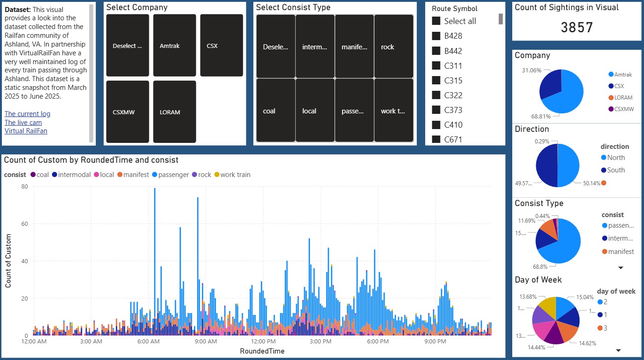Toggle the C410 route checkbox
This screenshot has height=360, width=644.
tap(437, 125)
